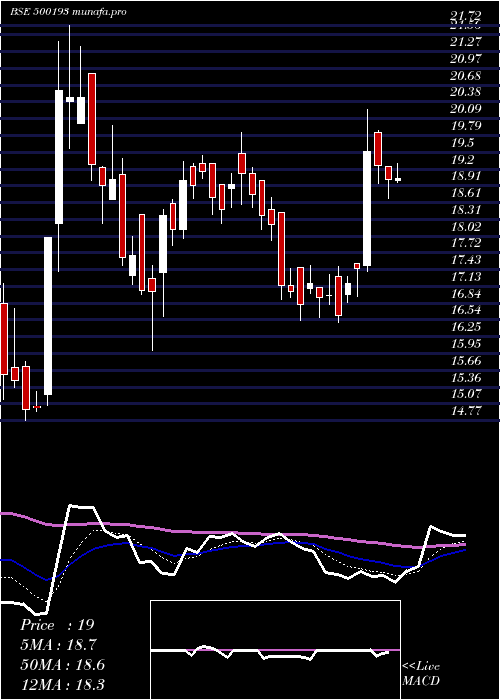Click the 15.66 price axis label
This screenshot has height=700, width=500.
click(466, 361)
